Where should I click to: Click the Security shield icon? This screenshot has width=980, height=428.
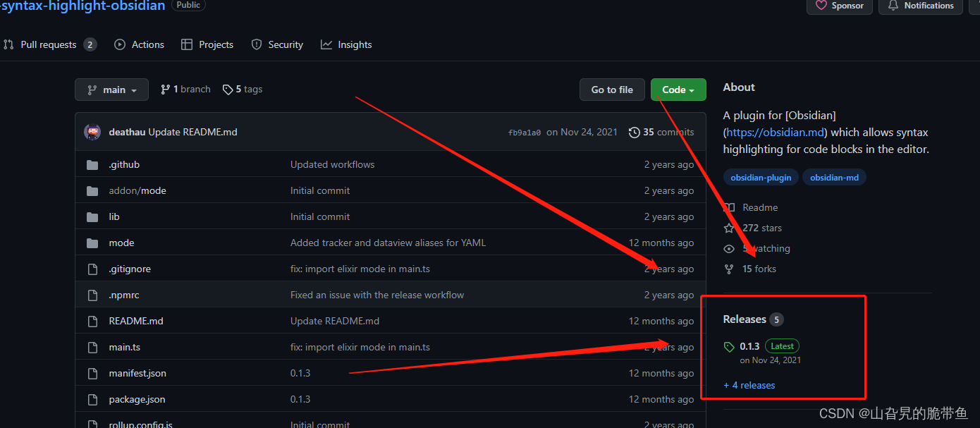tap(257, 44)
